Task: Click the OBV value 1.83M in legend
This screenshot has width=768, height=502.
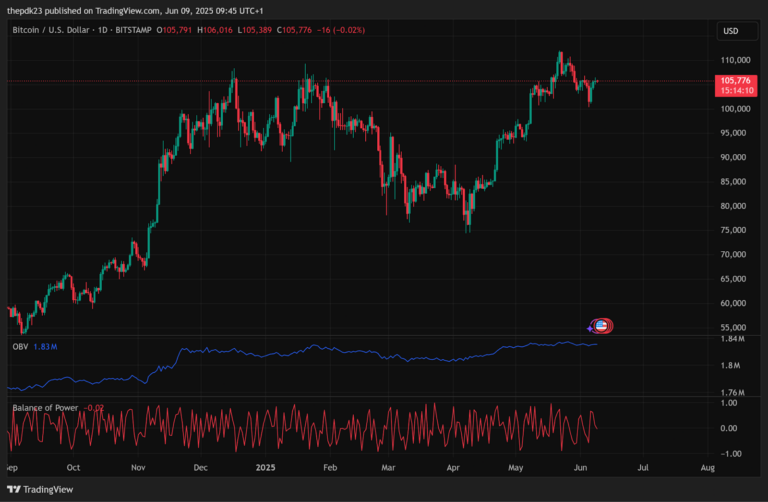Action: coord(45,346)
